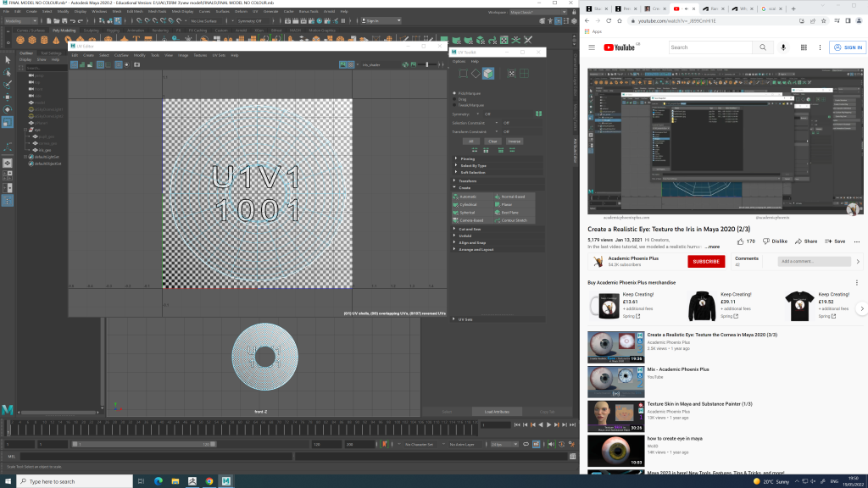Open the Mesh Tools menu in Maya
The height and width of the screenshot is (488, 868).
[x=157, y=11]
